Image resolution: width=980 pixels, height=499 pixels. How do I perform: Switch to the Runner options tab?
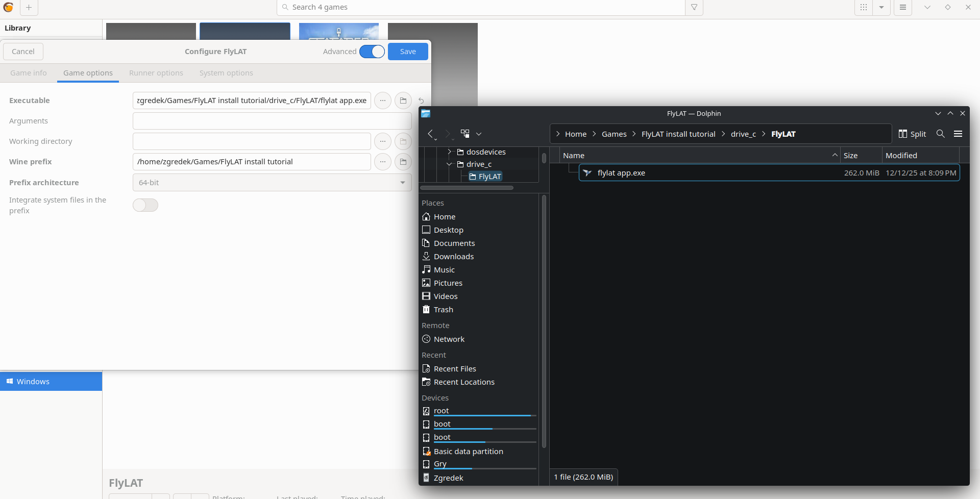tap(156, 73)
